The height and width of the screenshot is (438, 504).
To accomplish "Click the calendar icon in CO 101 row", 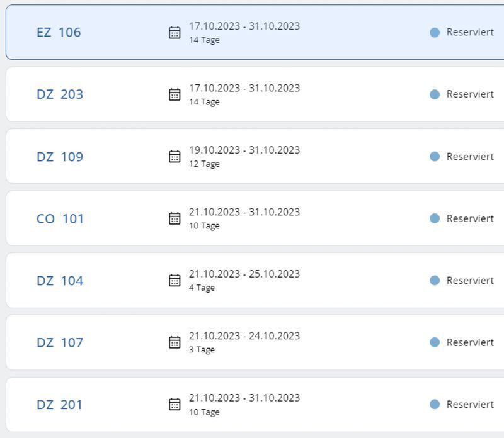I will (x=175, y=218).
